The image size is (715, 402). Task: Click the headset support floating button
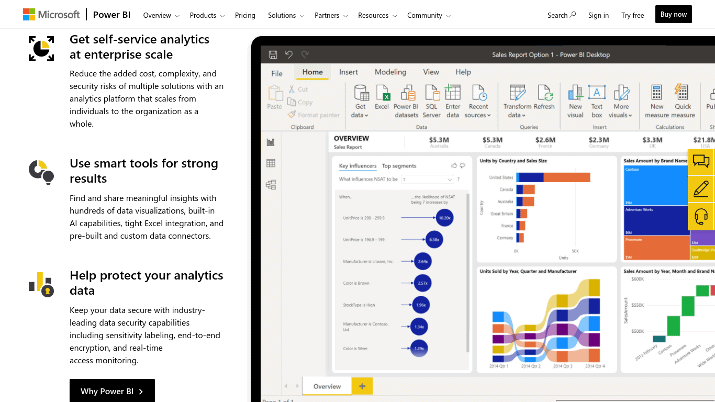coord(701,216)
